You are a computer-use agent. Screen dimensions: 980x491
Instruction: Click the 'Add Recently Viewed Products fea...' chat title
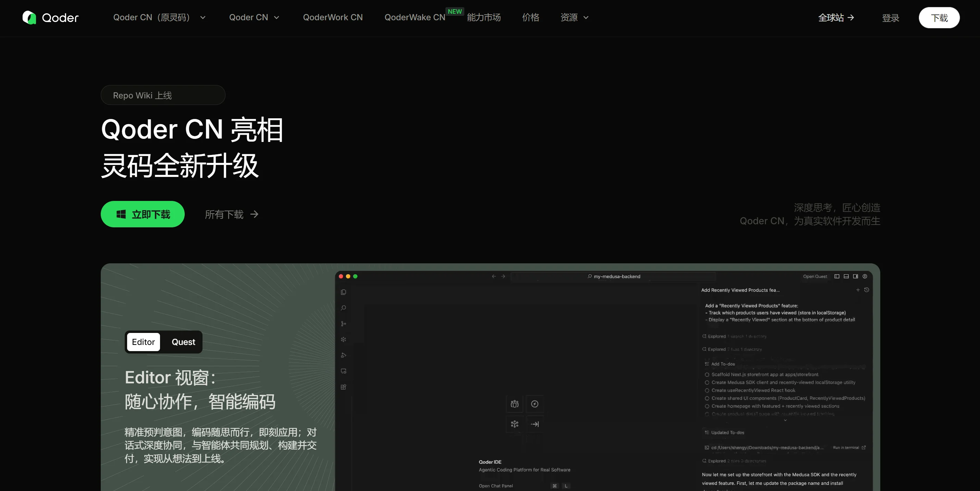pos(740,290)
